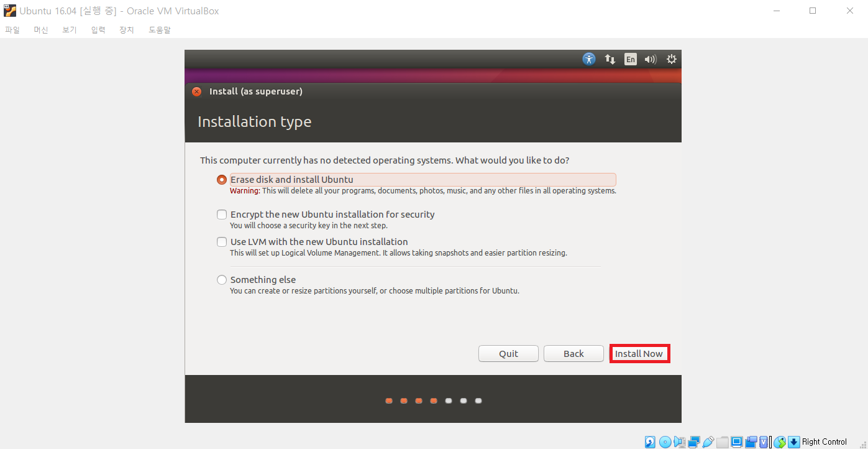Click the VirtualBox display settings icon

pos(737,442)
